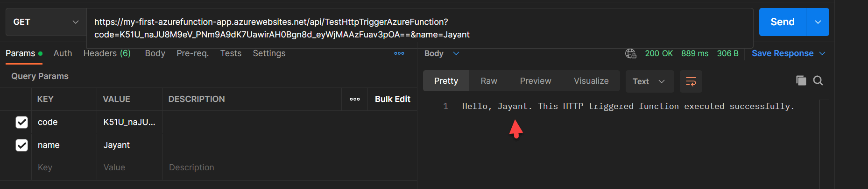Open Save Response dropdown chevron

point(822,53)
